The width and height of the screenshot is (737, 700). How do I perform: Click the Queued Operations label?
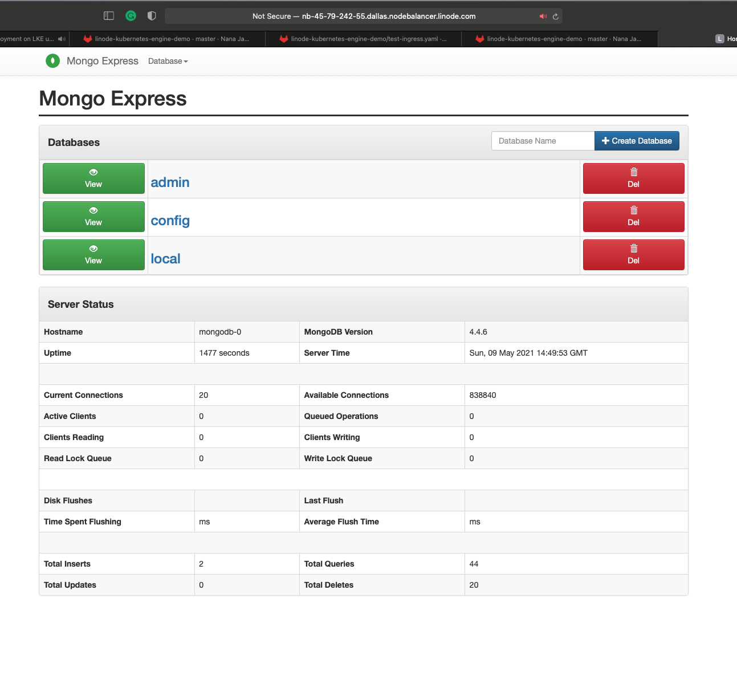pos(341,416)
